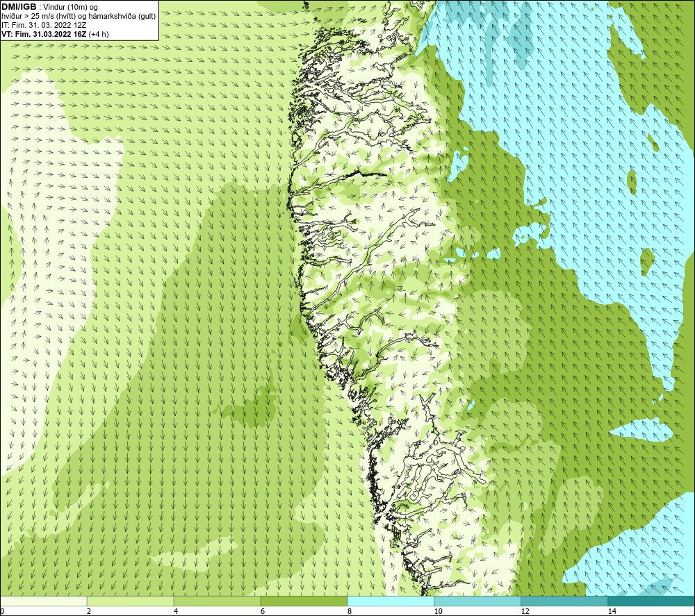Click the '4' label on the wind scale
The width and height of the screenshot is (695, 616).
(176, 612)
